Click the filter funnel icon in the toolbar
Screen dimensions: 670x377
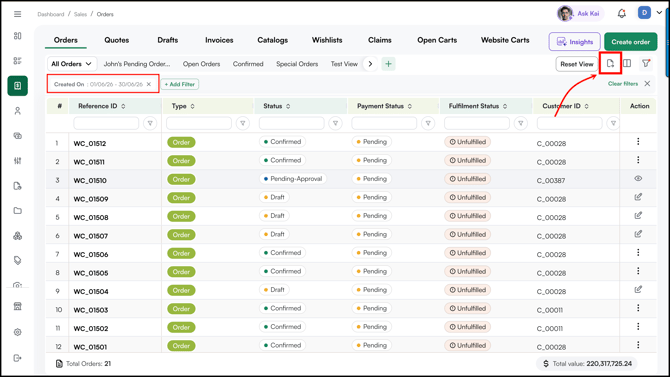click(x=646, y=64)
